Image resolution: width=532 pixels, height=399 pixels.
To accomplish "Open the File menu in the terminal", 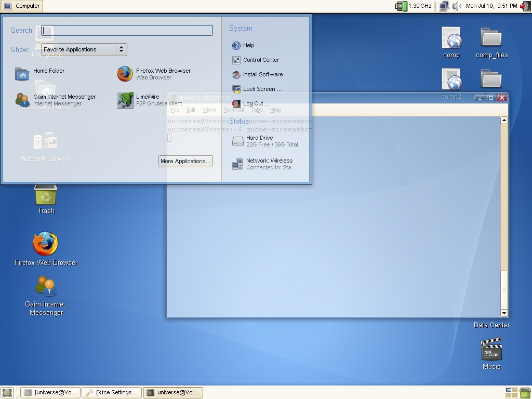I will pos(175,110).
